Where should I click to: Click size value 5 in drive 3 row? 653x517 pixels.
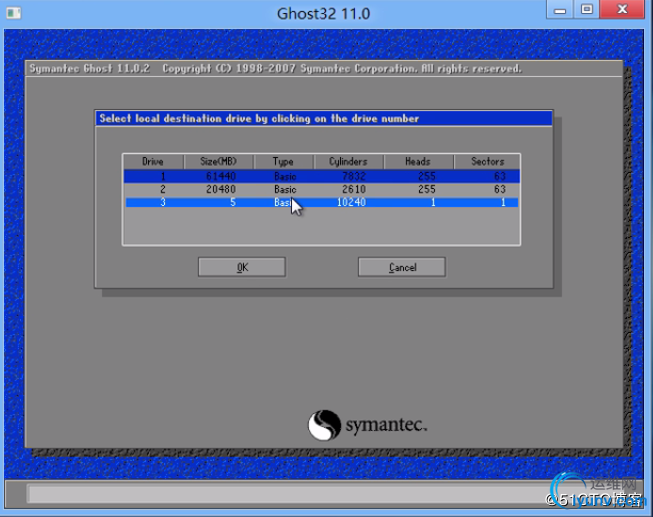(x=233, y=202)
